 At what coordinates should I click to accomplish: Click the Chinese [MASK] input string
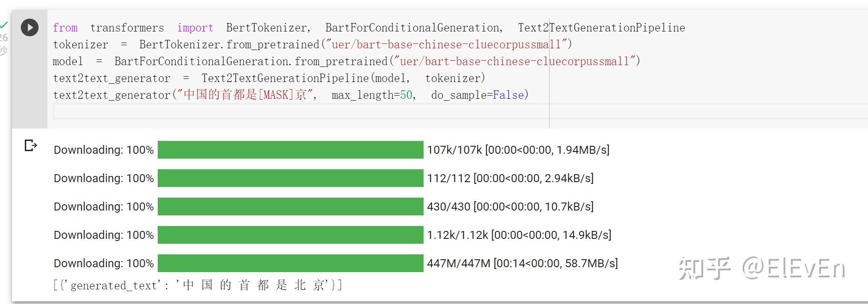245,95
